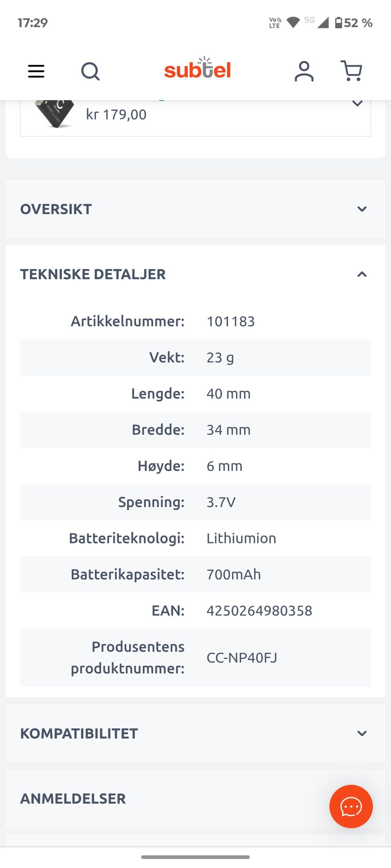391x868 pixels.
Task: Tap the KOMPATIBILITET heading
Action: (79, 733)
